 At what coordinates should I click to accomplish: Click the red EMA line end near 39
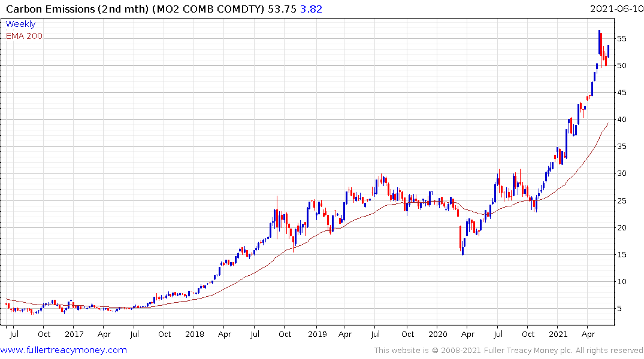point(608,123)
